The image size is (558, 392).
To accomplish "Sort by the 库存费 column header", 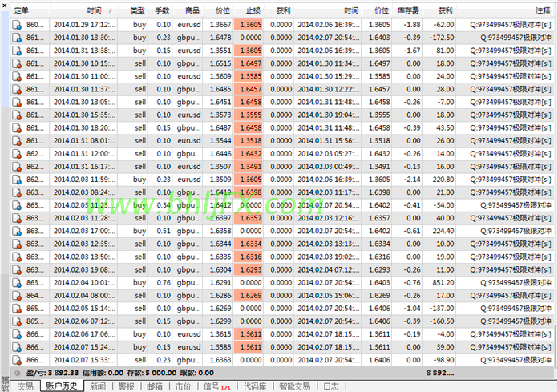I will pyautogui.click(x=406, y=10).
